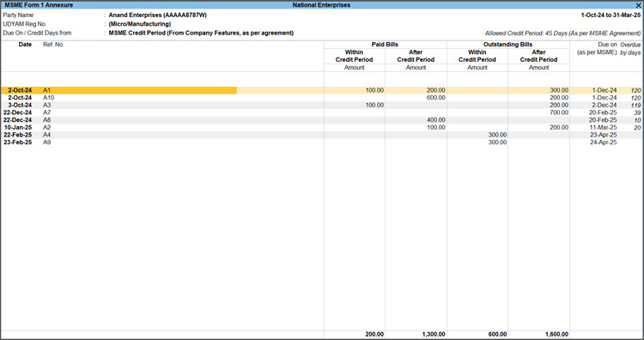Click the overdue value 39

(637, 112)
